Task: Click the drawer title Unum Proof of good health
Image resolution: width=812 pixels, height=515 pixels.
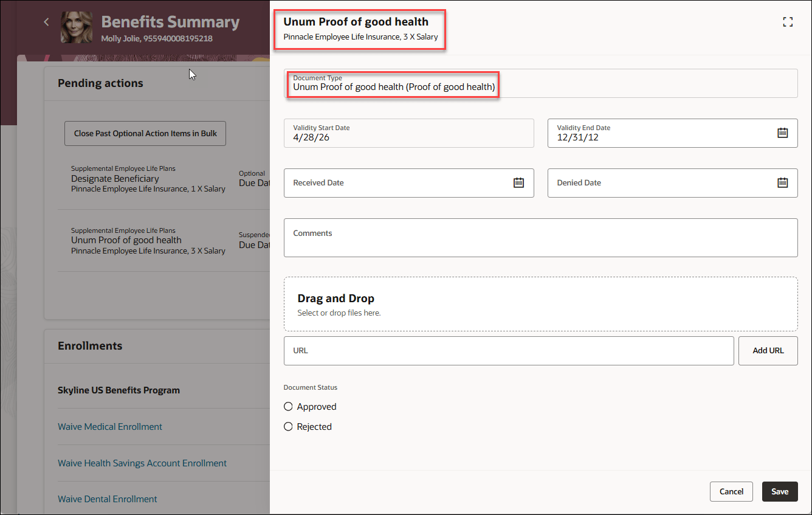Action: click(x=356, y=22)
